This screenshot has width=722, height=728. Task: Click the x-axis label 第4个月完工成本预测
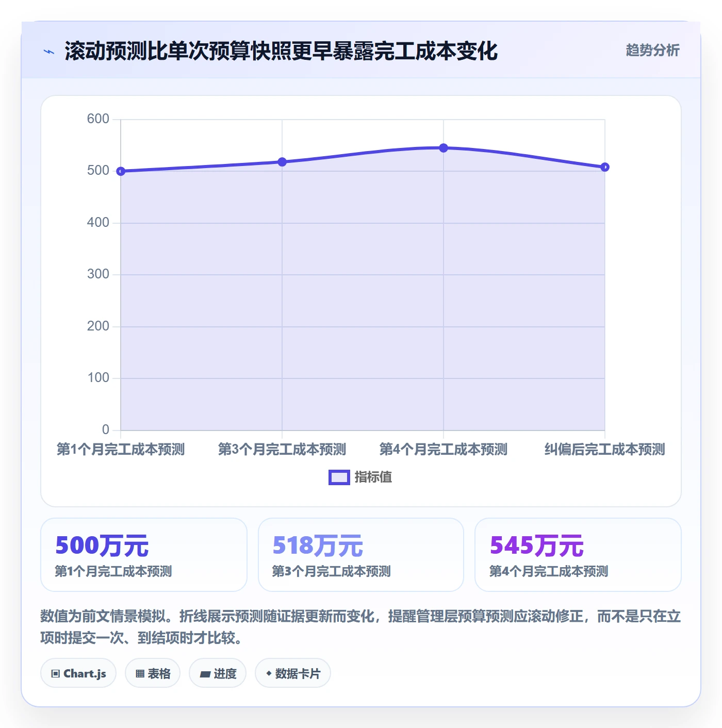(444, 449)
